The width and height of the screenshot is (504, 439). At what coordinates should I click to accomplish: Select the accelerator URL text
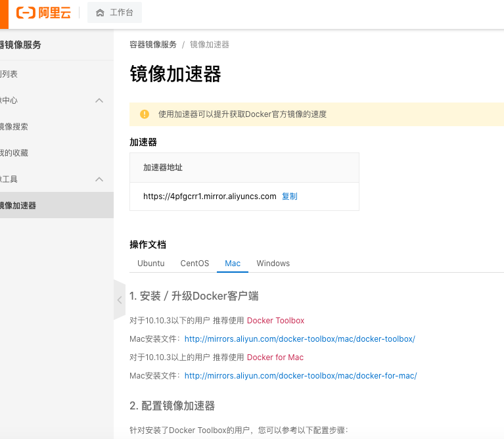tap(210, 196)
